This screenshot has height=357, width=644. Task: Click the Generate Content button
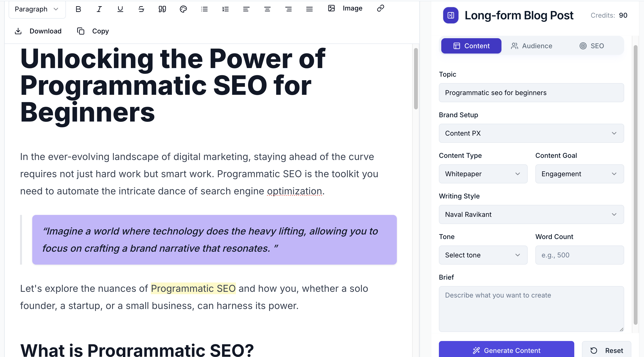coord(506,350)
